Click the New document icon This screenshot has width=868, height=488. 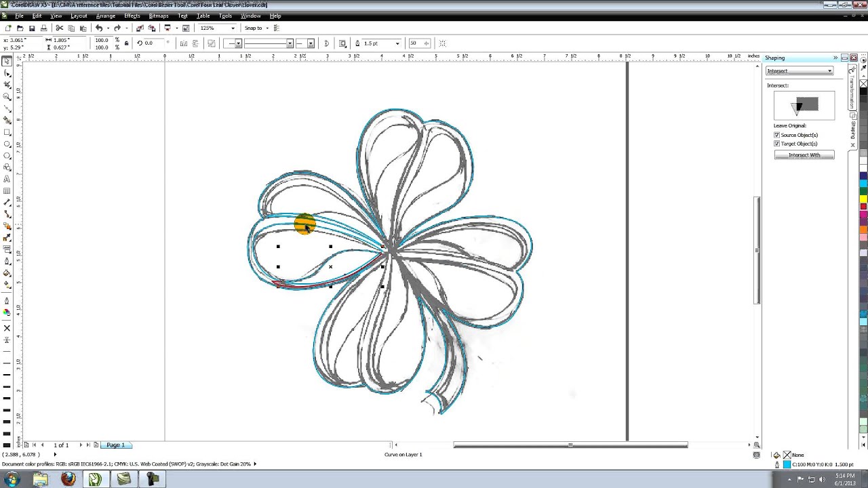pyautogui.click(x=8, y=28)
